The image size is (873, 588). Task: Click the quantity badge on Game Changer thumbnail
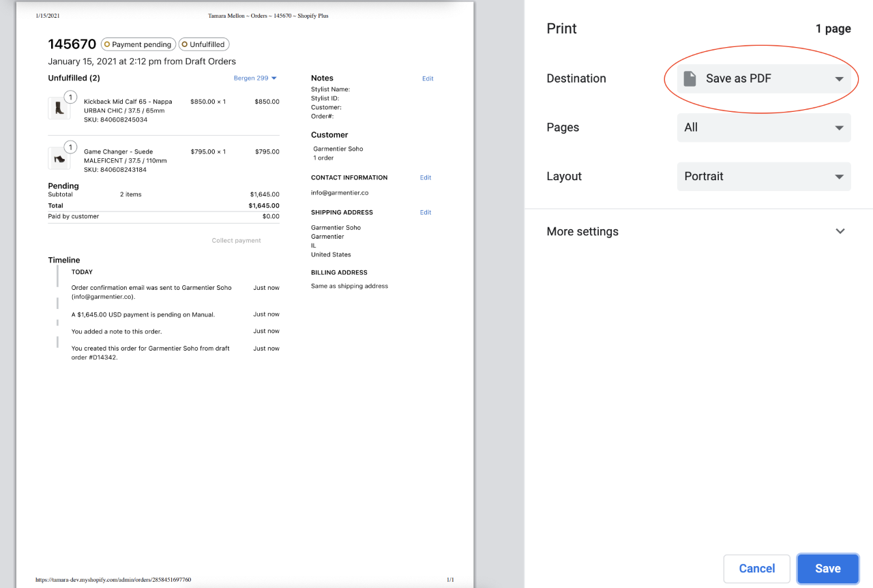(70, 147)
